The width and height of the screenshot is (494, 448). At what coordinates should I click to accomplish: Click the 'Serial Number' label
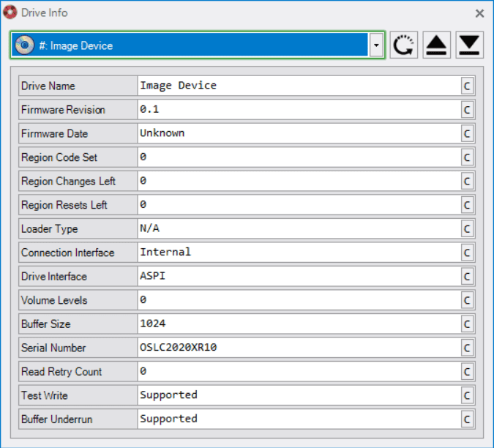[x=53, y=348]
